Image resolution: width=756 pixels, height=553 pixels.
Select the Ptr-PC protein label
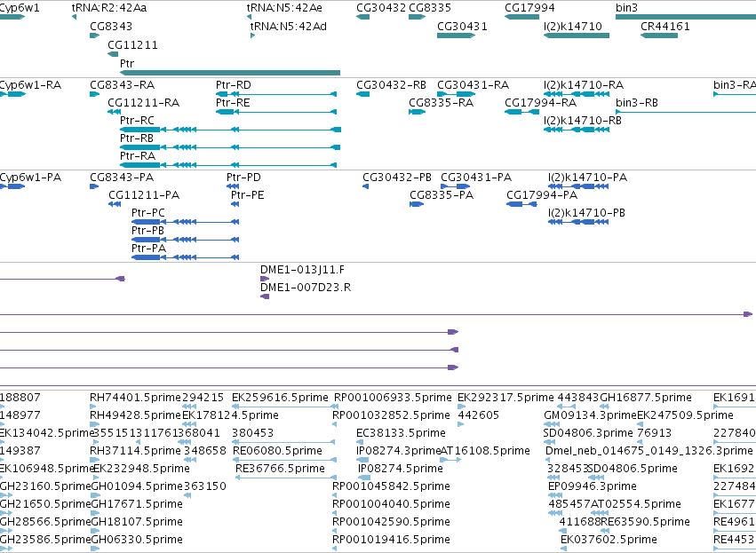tap(148, 213)
